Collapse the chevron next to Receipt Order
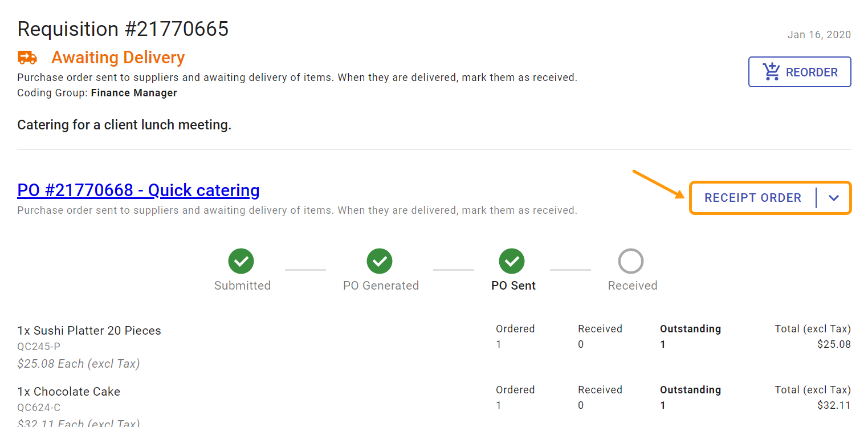 coord(834,198)
